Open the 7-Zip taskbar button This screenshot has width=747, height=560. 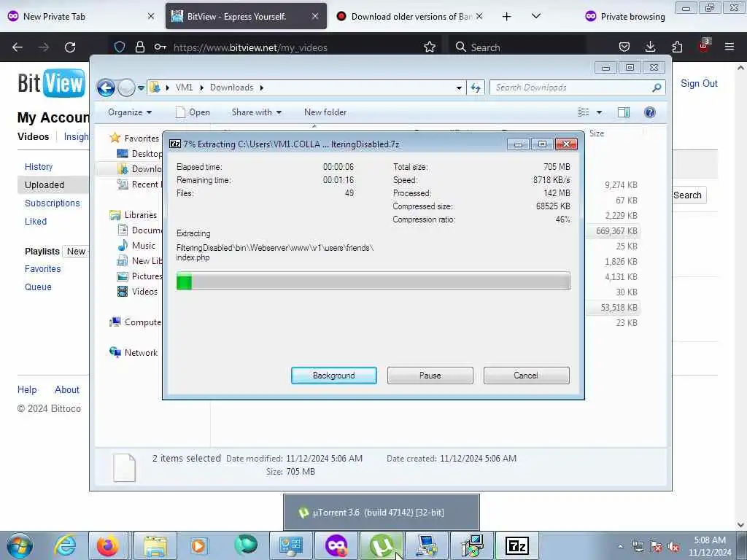pyautogui.click(x=517, y=545)
